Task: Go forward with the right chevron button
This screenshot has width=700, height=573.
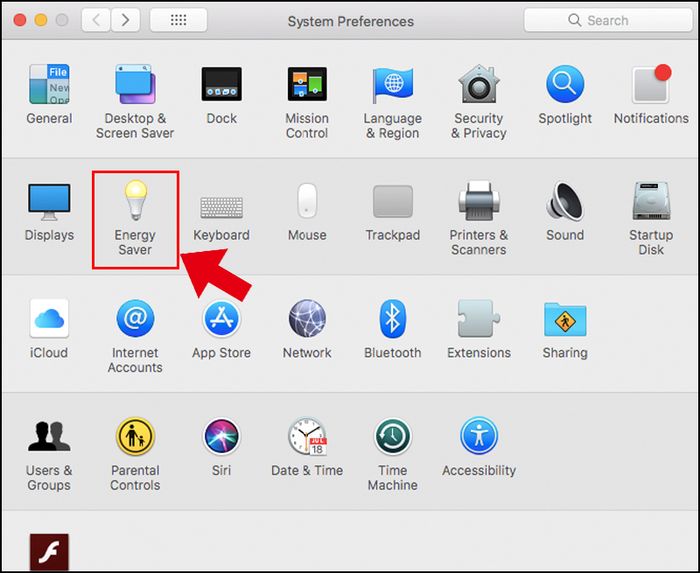Action: [125, 20]
